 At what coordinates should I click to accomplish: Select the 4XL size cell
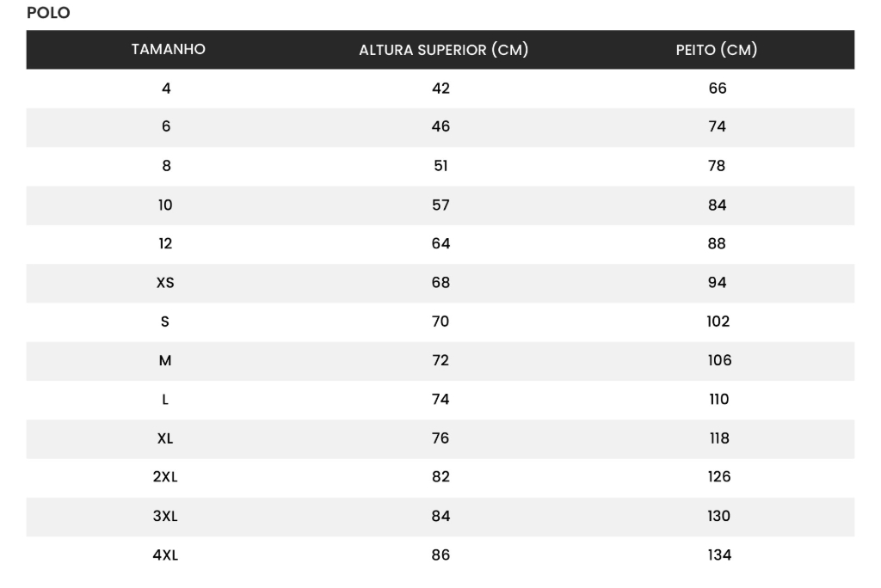pyautogui.click(x=165, y=555)
